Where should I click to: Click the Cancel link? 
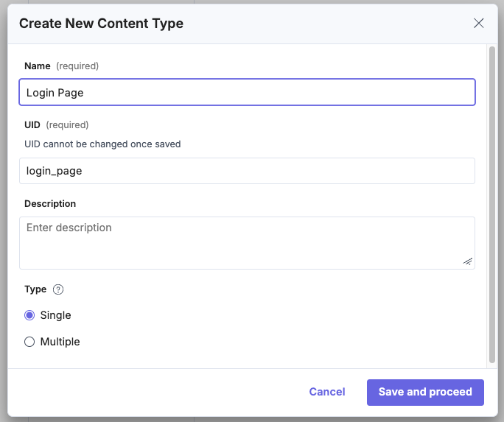tap(327, 392)
